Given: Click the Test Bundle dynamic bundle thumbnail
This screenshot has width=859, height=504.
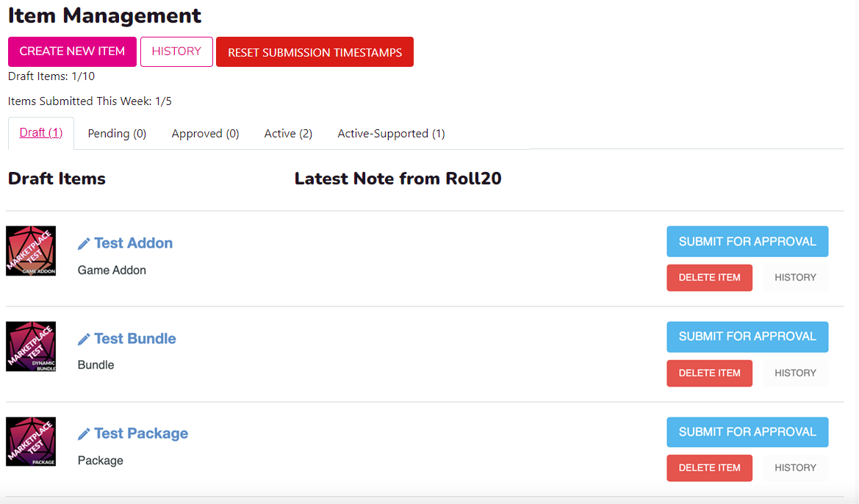Looking at the screenshot, I should pos(30,346).
